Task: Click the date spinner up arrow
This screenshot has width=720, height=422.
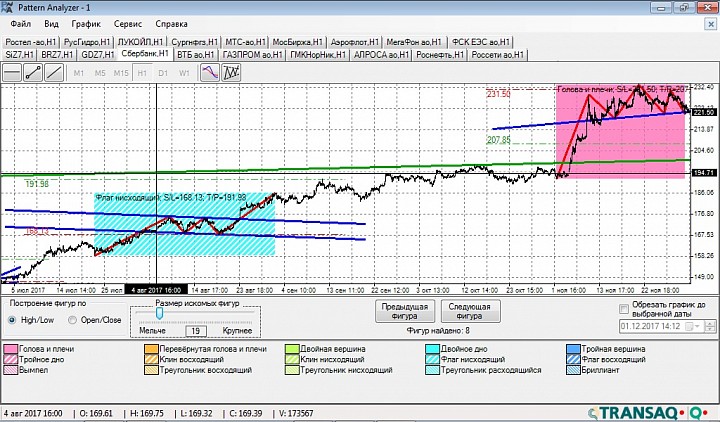Action: [x=710, y=323]
